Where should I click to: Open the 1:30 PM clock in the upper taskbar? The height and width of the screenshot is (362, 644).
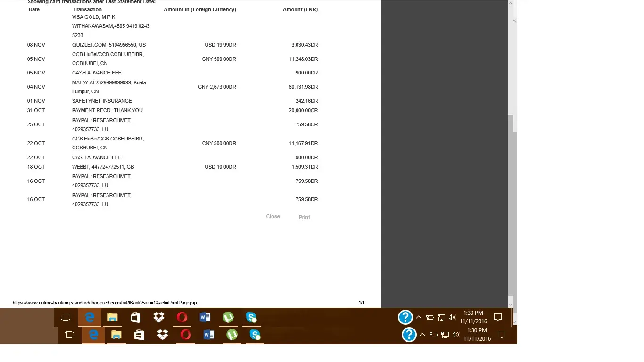[473, 317]
